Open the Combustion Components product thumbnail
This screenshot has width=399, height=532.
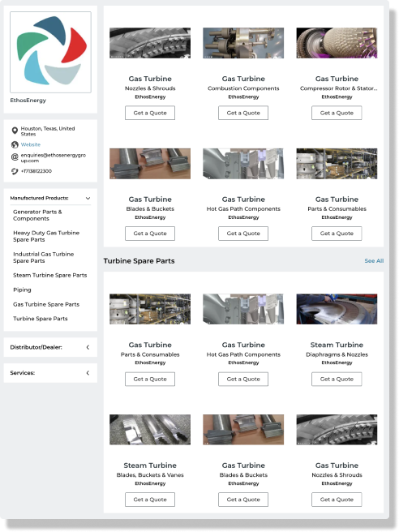pyautogui.click(x=243, y=43)
